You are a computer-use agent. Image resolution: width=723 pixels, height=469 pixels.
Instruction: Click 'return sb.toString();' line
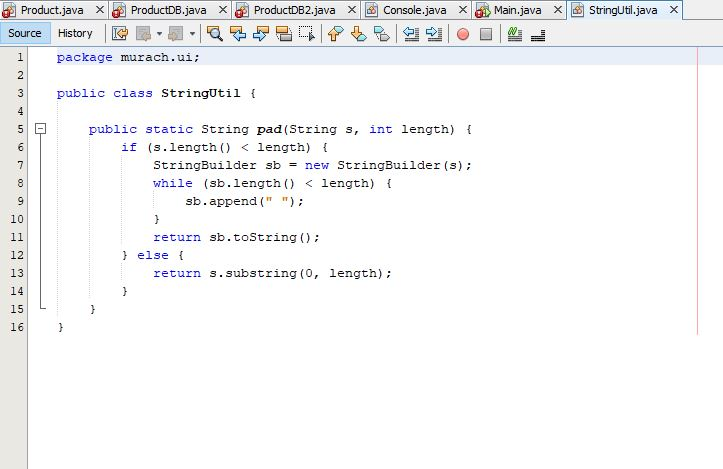[236, 237]
